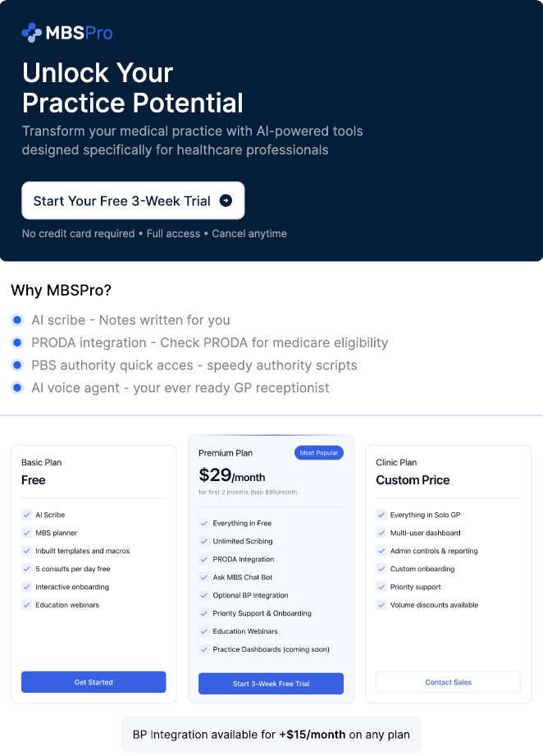This screenshot has width=543, height=756.
Task: Click the check icon beside Multi-user dashboard
Action: pyautogui.click(x=381, y=533)
